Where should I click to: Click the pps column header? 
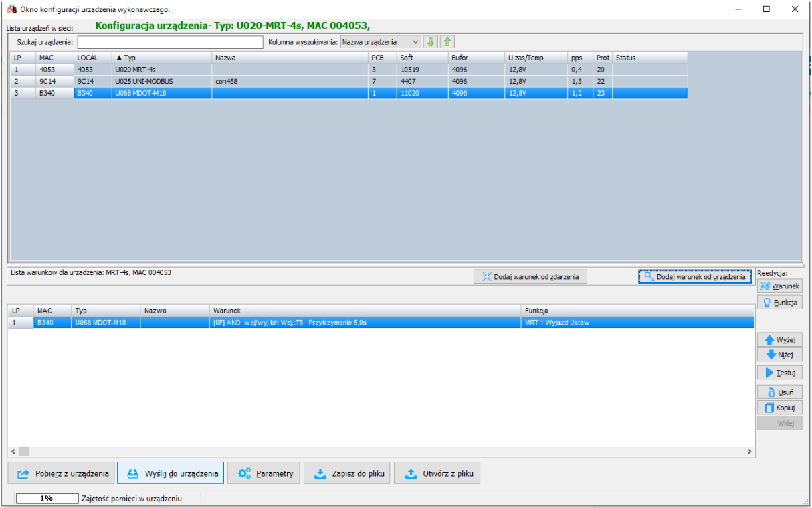[x=581, y=58]
